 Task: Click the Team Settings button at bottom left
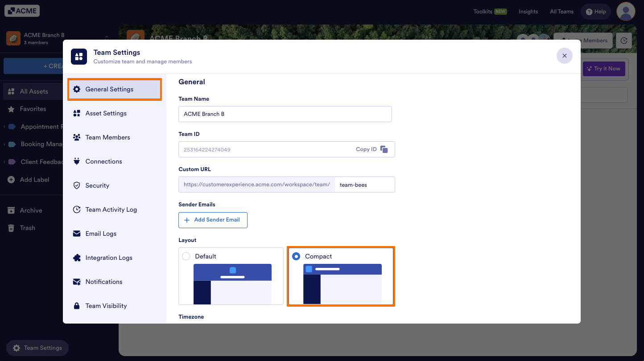click(x=37, y=348)
